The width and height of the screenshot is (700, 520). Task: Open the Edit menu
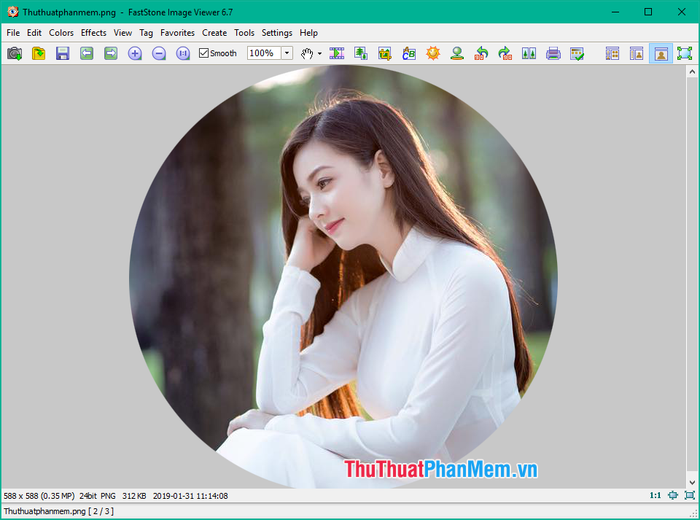pos(34,33)
